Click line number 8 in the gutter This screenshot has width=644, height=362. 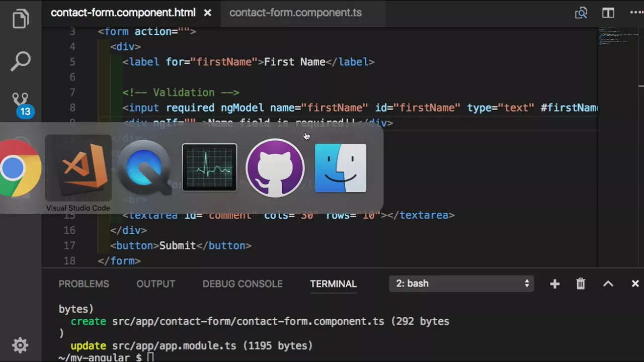(73, 108)
